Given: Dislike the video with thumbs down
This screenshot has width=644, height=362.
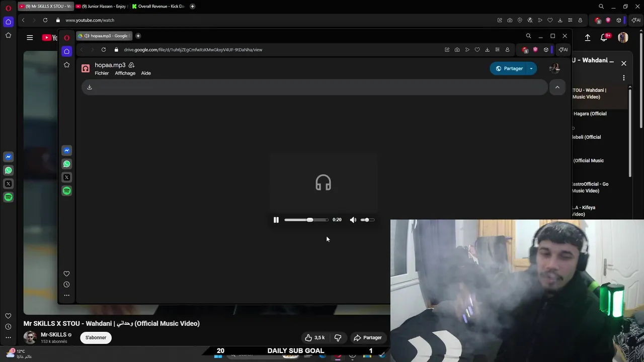Looking at the screenshot, I should [x=338, y=338].
